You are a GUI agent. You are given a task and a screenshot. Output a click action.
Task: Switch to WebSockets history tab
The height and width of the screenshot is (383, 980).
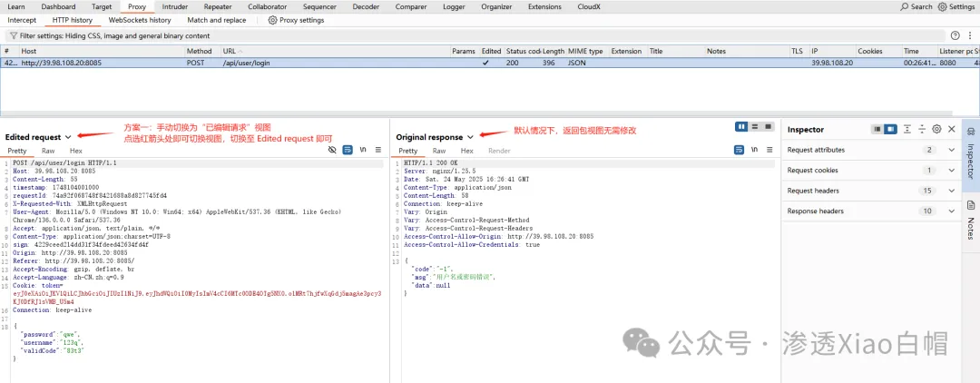[x=140, y=20]
